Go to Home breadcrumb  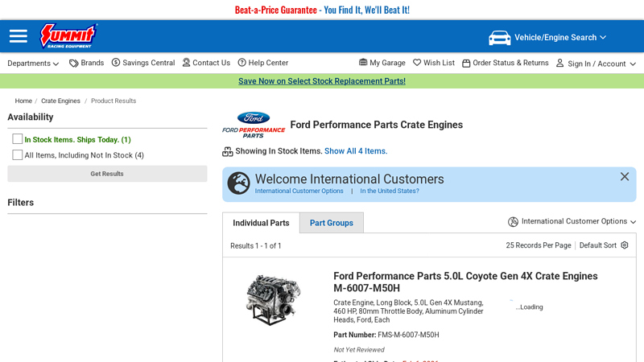coord(23,101)
